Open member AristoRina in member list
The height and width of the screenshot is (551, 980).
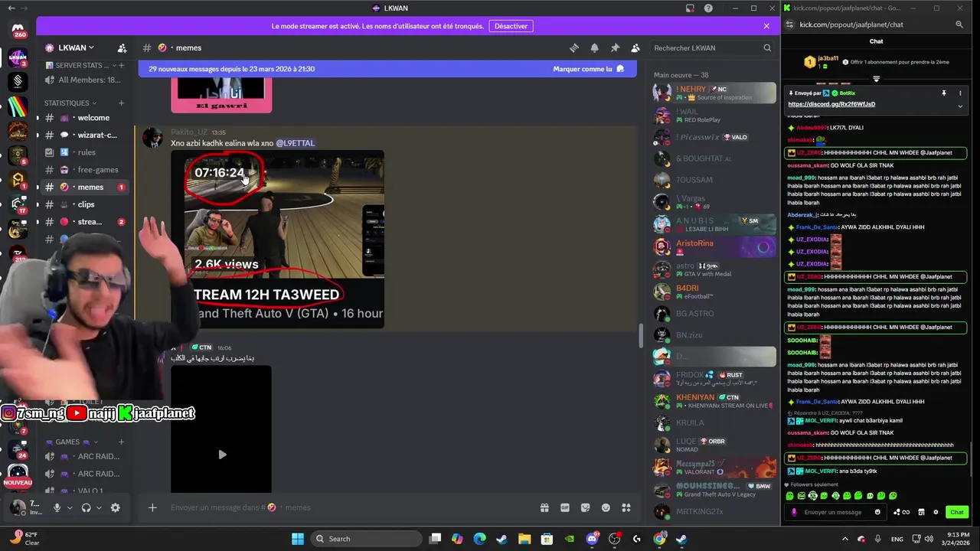tap(714, 247)
